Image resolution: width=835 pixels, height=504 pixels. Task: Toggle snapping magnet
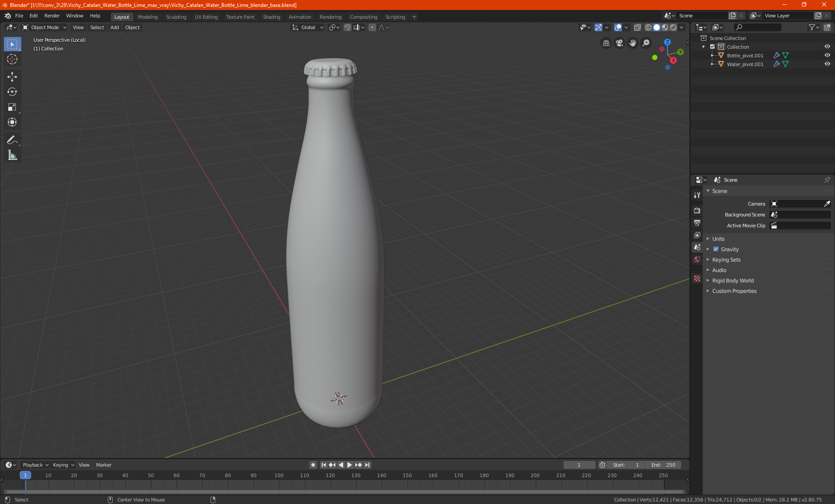[x=347, y=27]
